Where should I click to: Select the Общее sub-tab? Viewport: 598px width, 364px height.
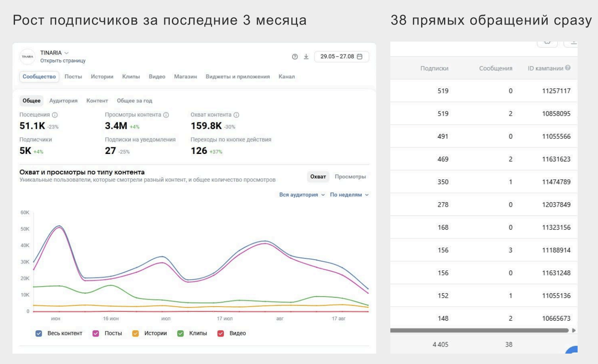coord(32,101)
